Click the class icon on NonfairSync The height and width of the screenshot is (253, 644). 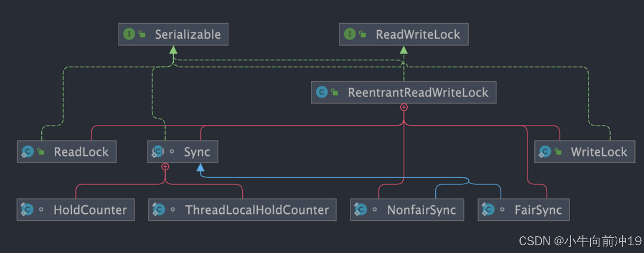pyautogui.click(x=361, y=209)
